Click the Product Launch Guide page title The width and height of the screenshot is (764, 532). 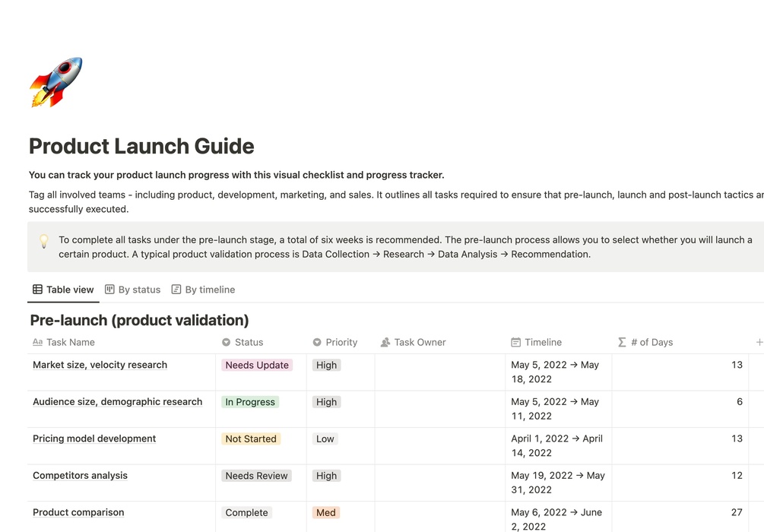tap(141, 146)
